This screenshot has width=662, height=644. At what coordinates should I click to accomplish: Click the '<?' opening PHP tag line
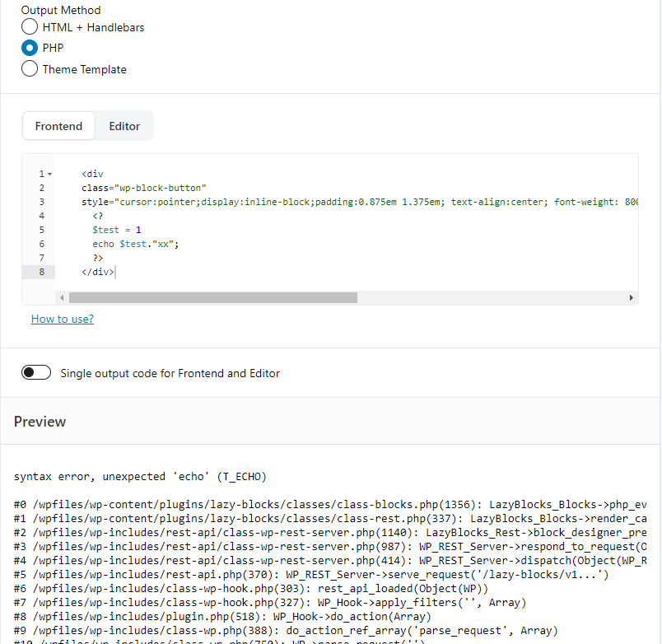[x=97, y=216]
